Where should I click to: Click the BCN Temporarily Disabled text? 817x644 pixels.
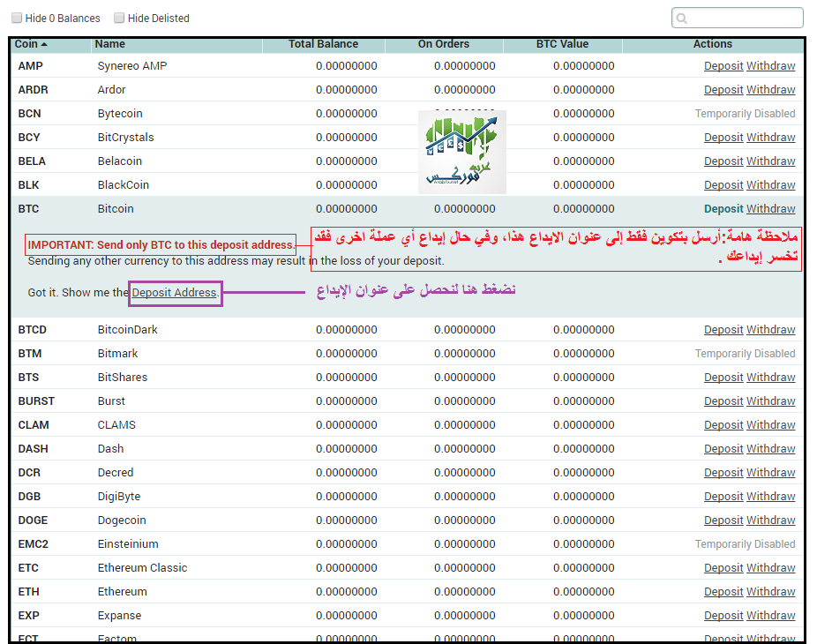click(746, 114)
